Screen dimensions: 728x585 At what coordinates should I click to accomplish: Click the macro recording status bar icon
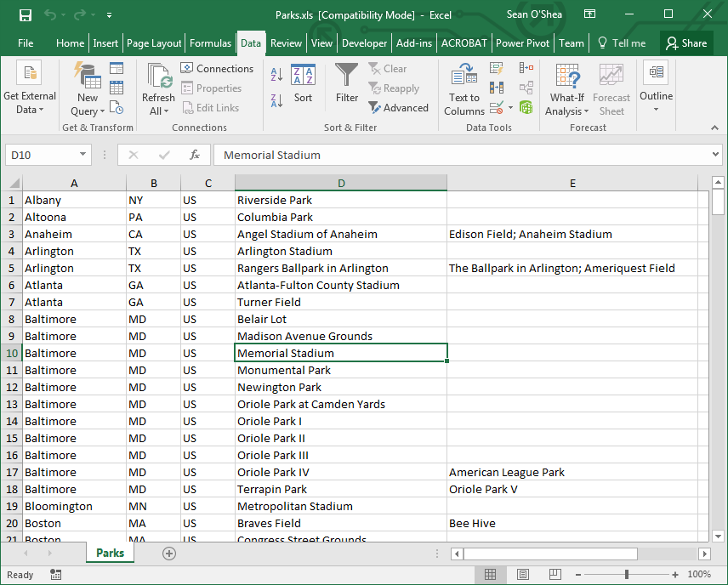[x=56, y=575]
